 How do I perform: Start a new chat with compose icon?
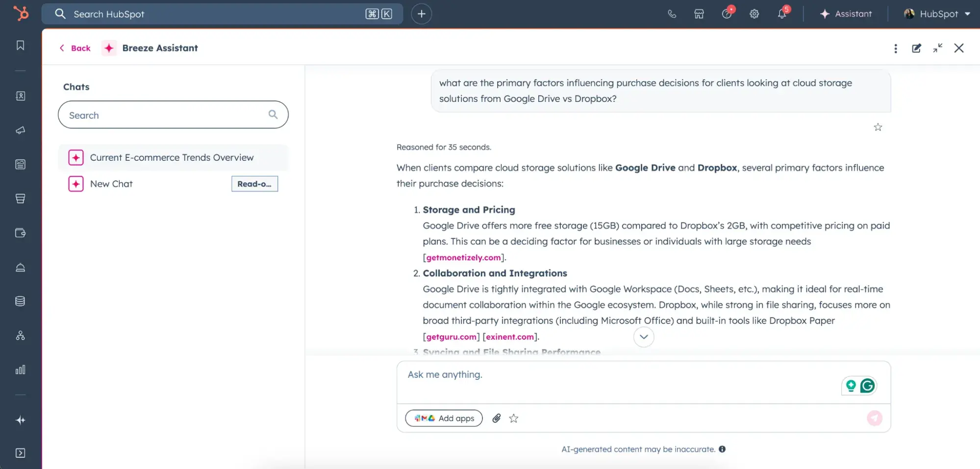coord(916,48)
